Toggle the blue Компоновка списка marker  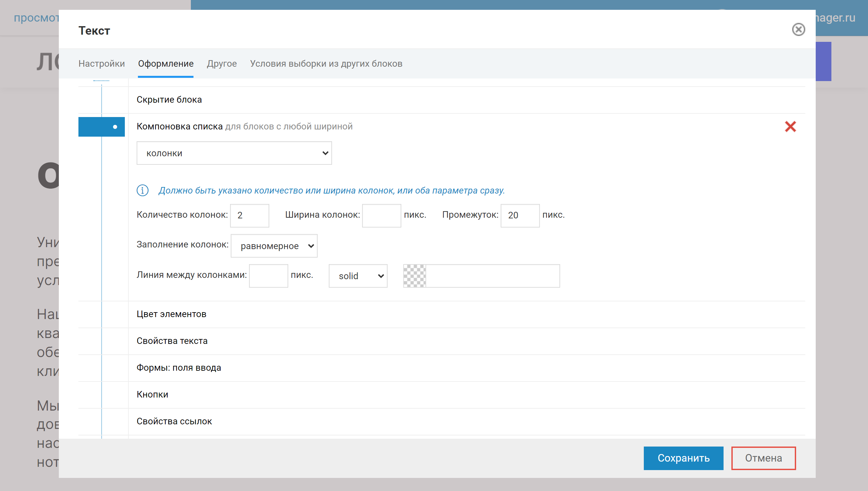click(101, 127)
